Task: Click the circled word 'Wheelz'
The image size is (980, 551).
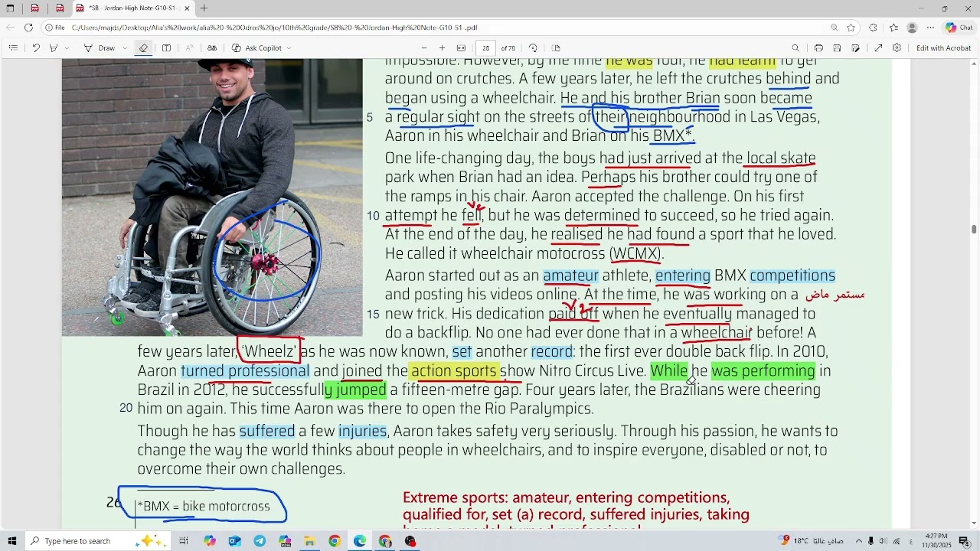Action: 269,351
